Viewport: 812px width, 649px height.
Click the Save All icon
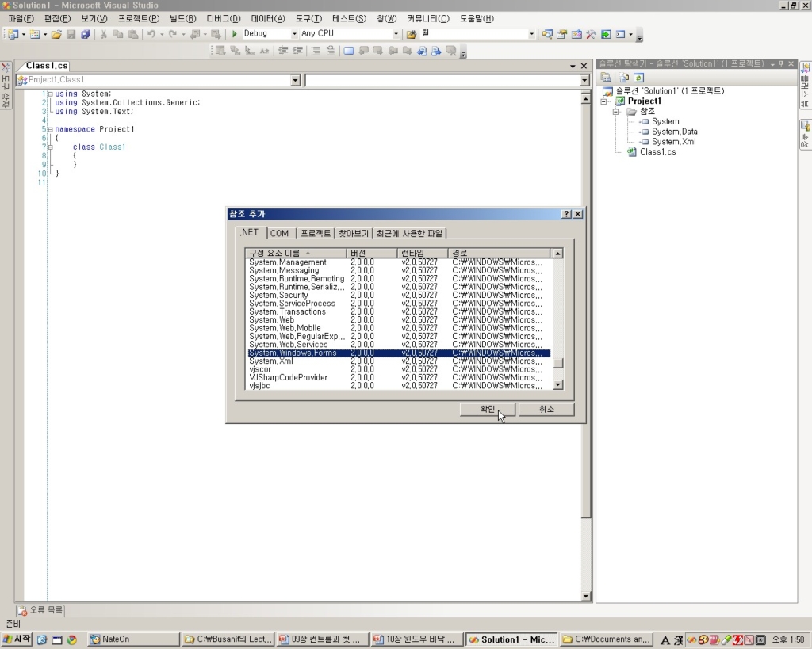tap(86, 34)
